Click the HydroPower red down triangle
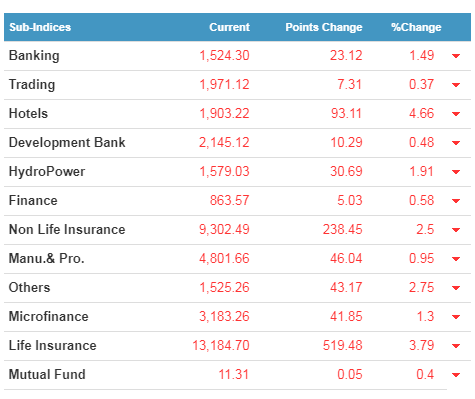Screen dimensions: 475x399 [x=456, y=172]
